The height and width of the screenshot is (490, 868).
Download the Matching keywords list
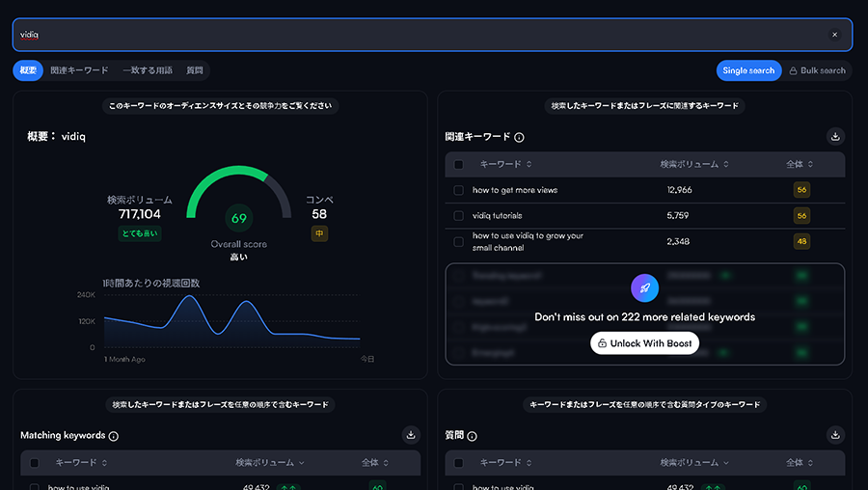click(412, 435)
